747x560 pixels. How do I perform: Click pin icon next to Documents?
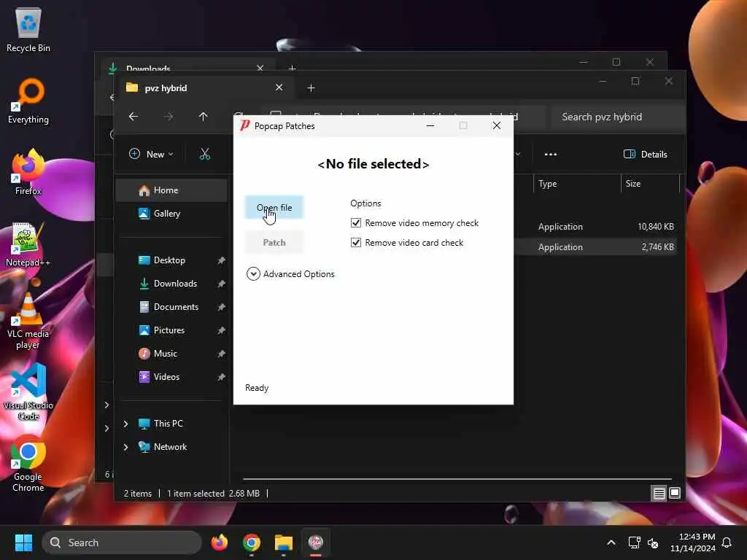[x=221, y=307]
